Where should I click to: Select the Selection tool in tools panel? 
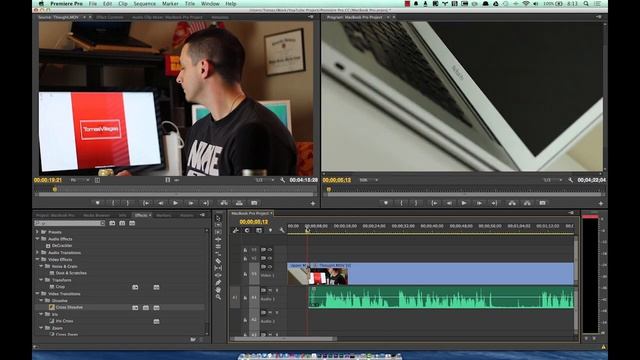pyautogui.click(x=218, y=218)
